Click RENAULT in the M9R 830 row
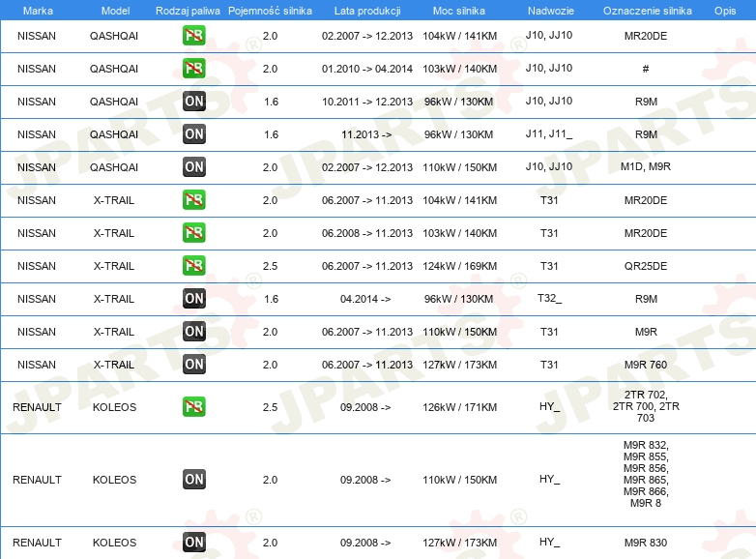756x559 pixels. coord(37,543)
